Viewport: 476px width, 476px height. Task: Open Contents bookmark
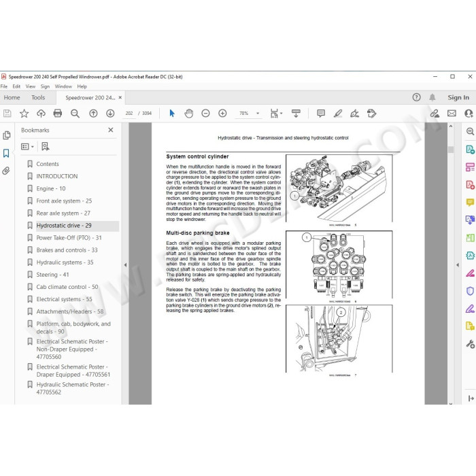point(48,164)
